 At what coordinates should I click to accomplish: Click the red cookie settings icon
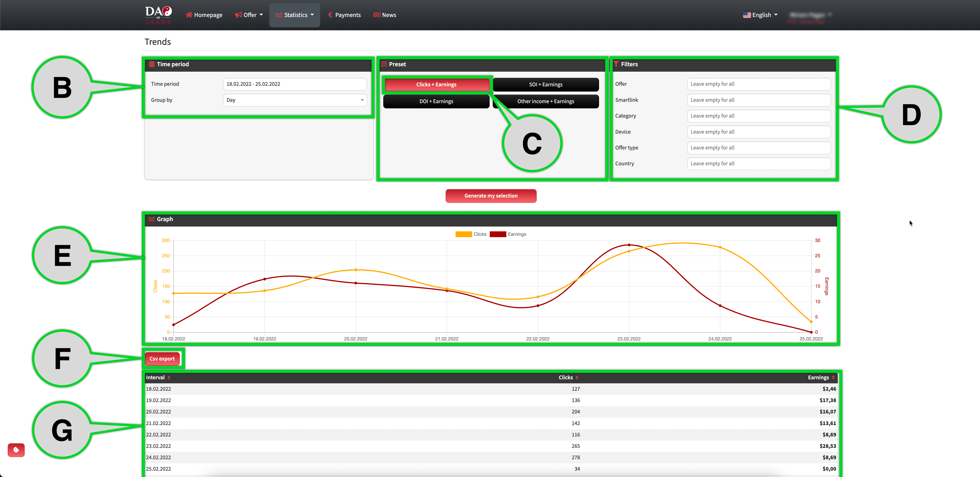pos(16,450)
